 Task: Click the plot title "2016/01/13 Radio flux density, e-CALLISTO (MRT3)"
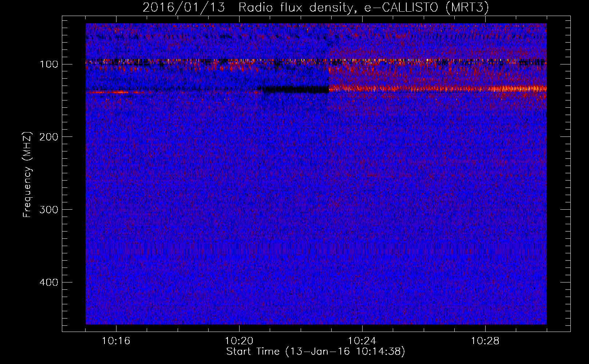point(316,7)
